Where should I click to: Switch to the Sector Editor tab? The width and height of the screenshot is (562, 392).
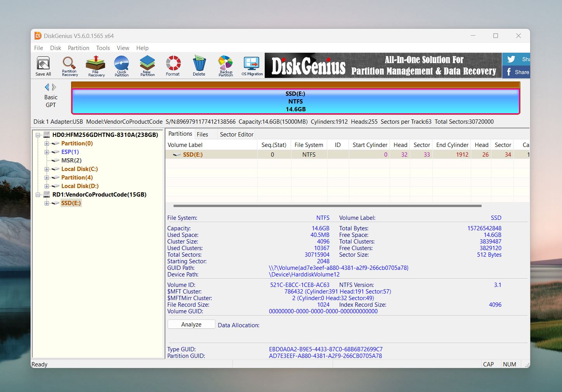click(236, 134)
